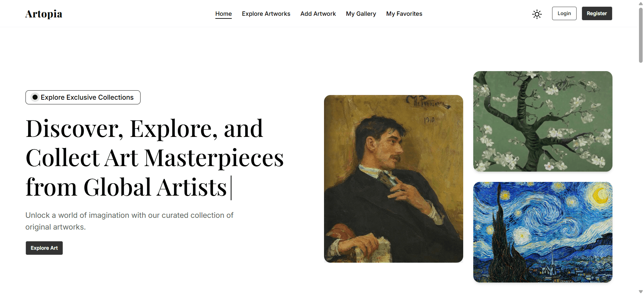644x295 pixels.
Task: Go to Explore Artworks page
Action: pos(266,14)
